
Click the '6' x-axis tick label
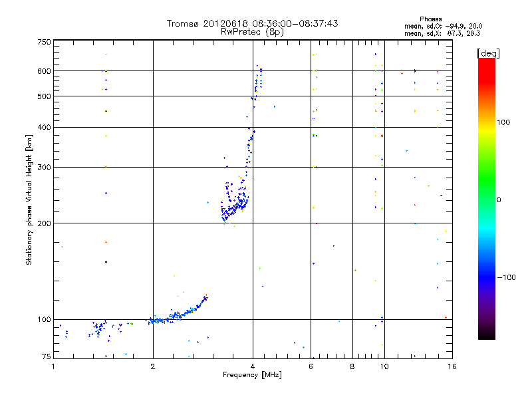tap(311, 366)
